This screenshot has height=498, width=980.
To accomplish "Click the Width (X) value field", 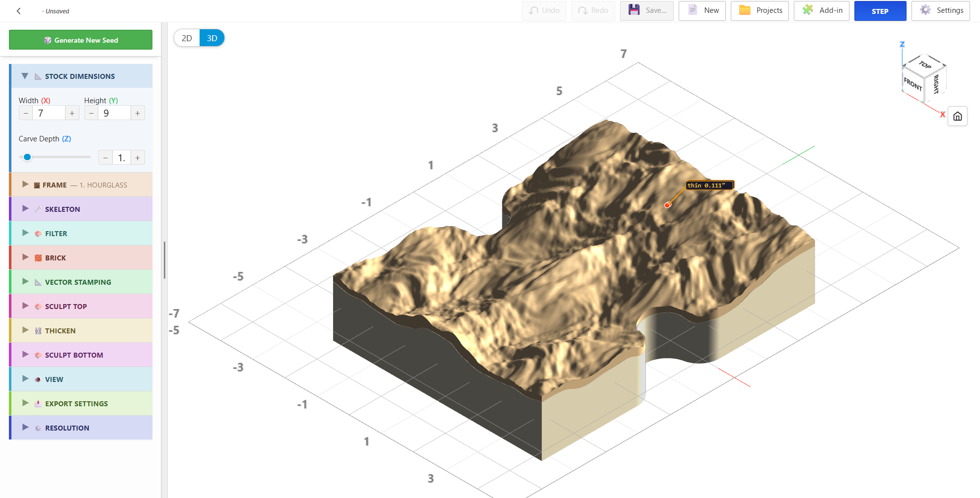I will point(49,113).
